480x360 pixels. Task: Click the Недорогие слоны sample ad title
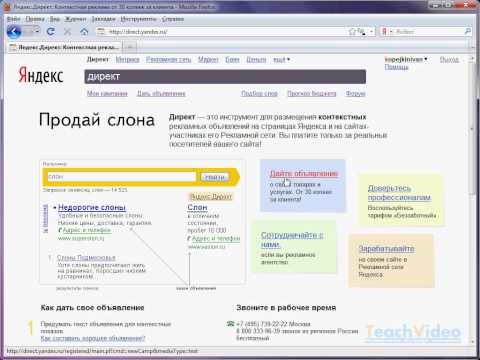click(92, 207)
